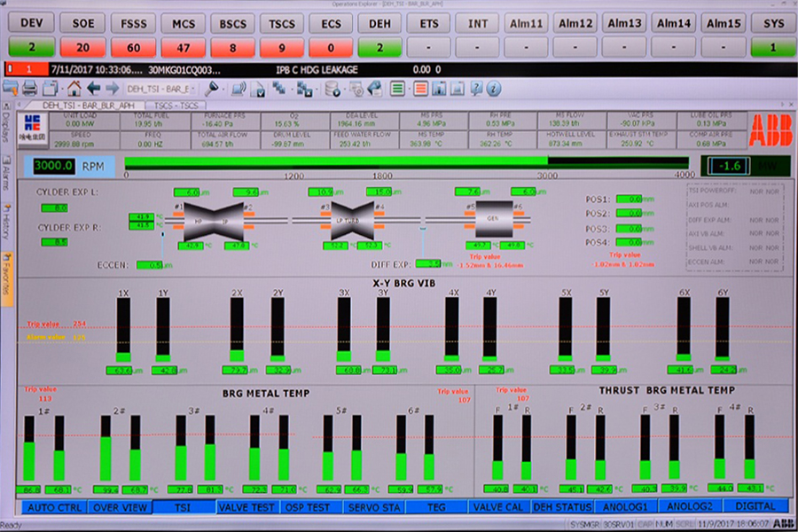Viewport: 798px width, 532px height.
Task: Open the FSSS alarm group button
Action: point(135,23)
